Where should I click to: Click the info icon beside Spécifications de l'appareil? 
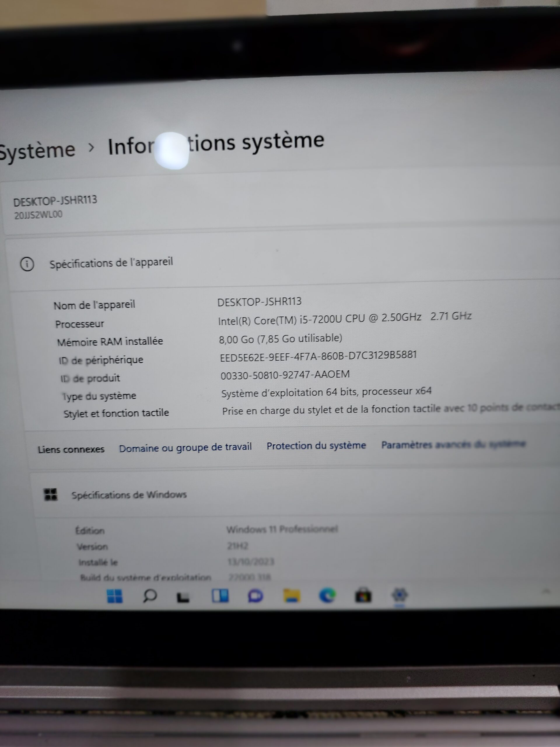pyautogui.click(x=27, y=264)
